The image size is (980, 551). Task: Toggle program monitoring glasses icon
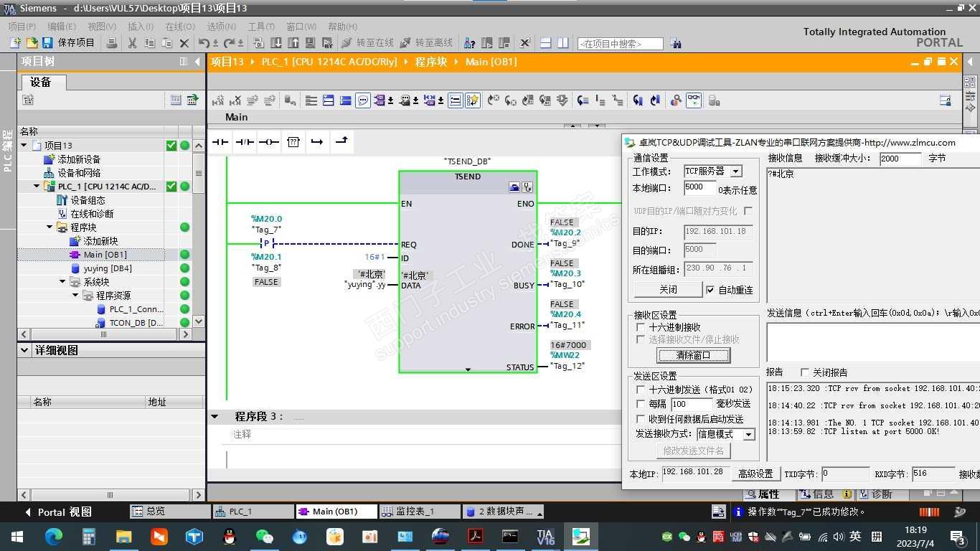(x=694, y=100)
